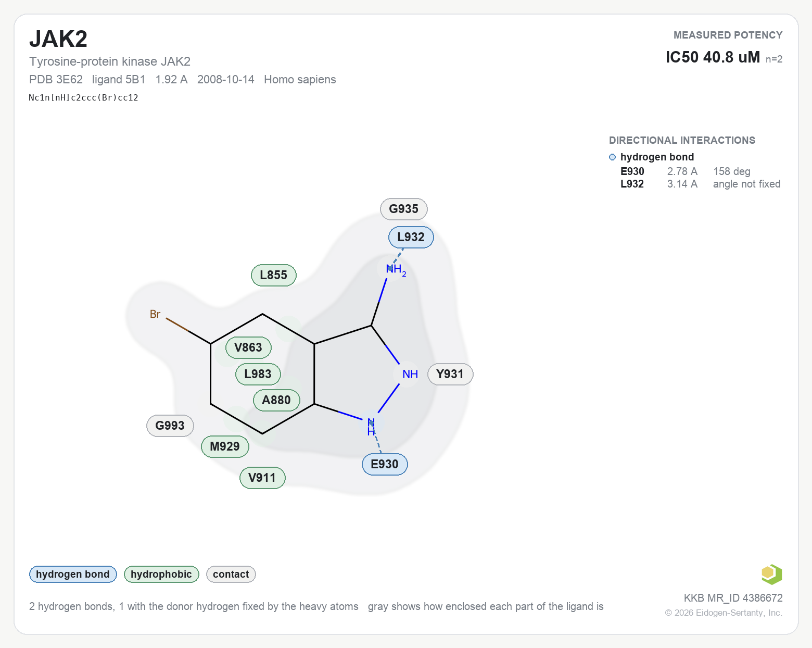Click the 1.92 A resolution value

(x=171, y=79)
